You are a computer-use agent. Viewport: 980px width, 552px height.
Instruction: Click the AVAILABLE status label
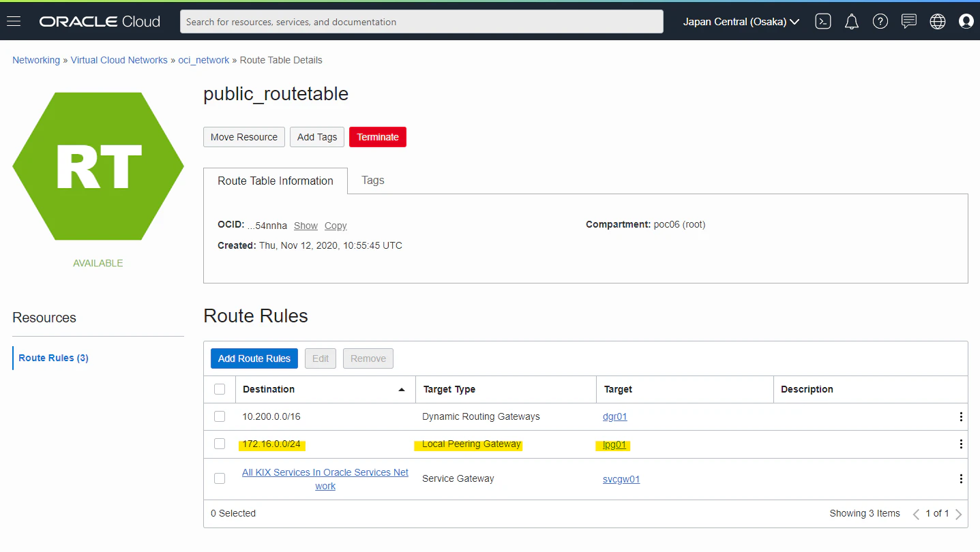tap(98, 263)
